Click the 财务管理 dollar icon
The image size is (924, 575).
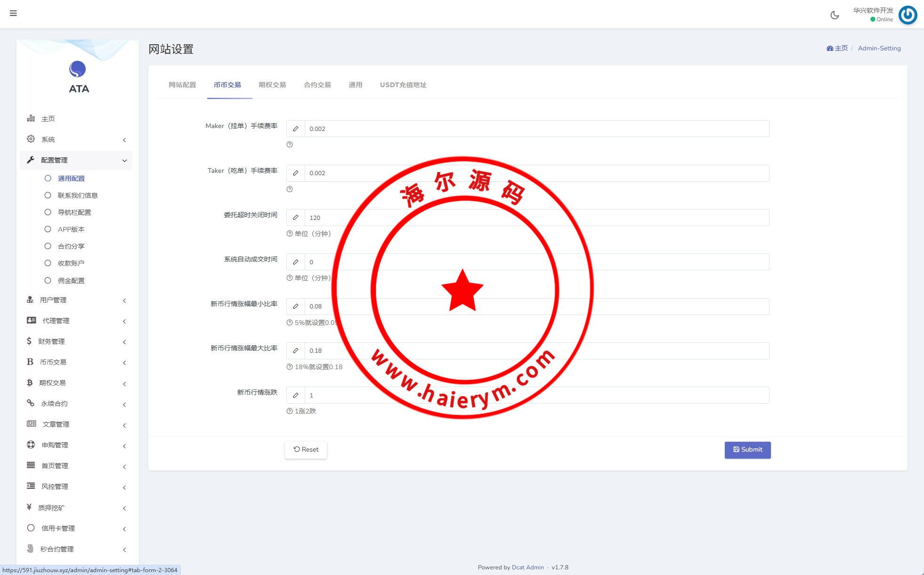coord(29,341)
